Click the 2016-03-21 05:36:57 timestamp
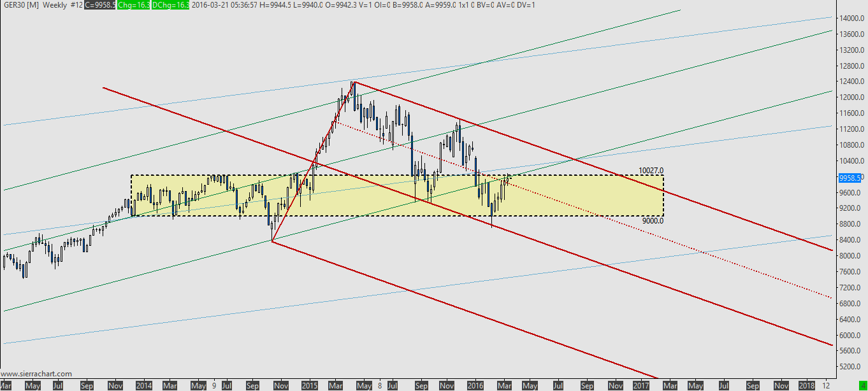 224,5
